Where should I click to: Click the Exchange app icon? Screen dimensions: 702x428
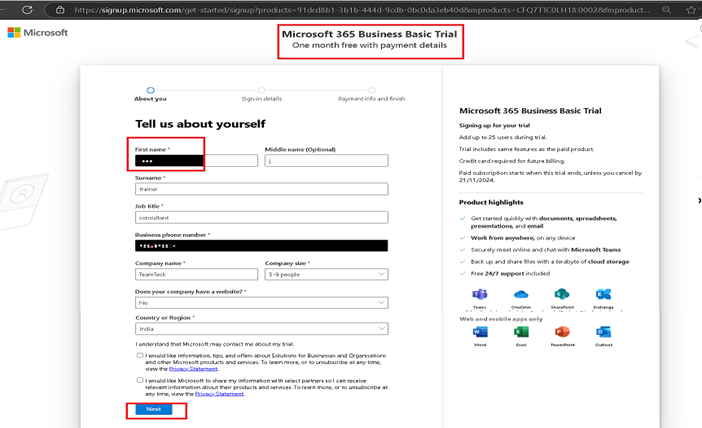pyautogui.click(x=603, y=294)
